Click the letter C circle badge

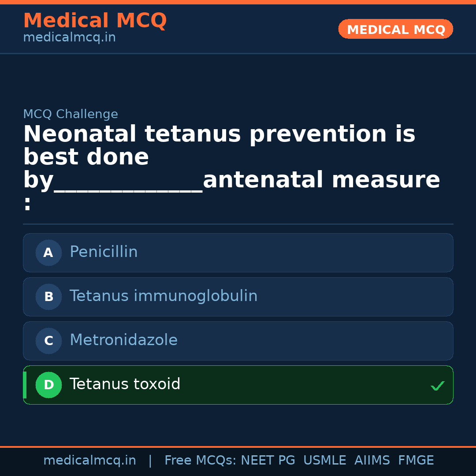[48, 341]
